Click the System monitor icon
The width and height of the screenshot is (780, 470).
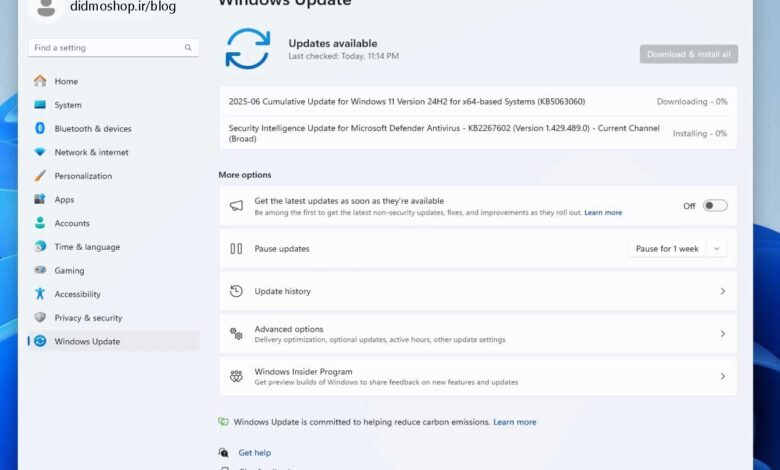(40, 104)
